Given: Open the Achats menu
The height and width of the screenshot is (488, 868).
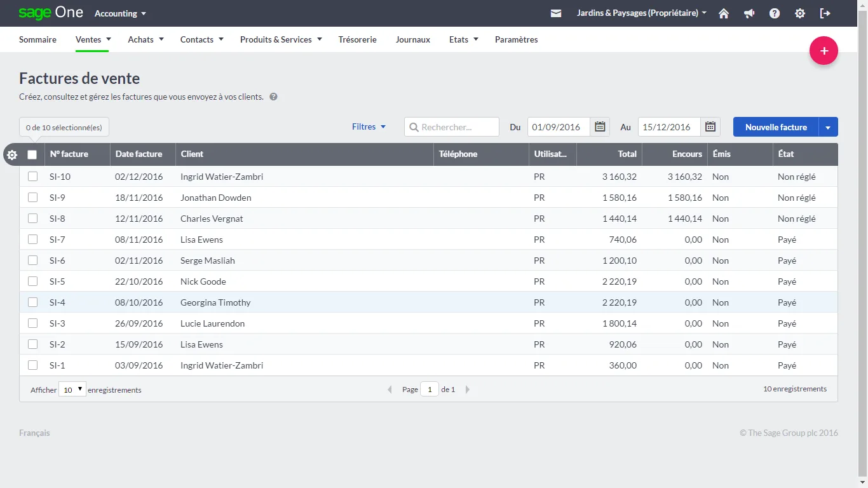Looking at the screenshot, I should coord(146,39).
